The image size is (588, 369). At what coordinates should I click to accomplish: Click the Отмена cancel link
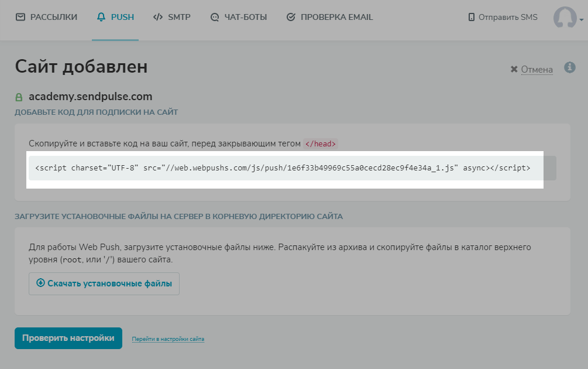coord(531,70)
